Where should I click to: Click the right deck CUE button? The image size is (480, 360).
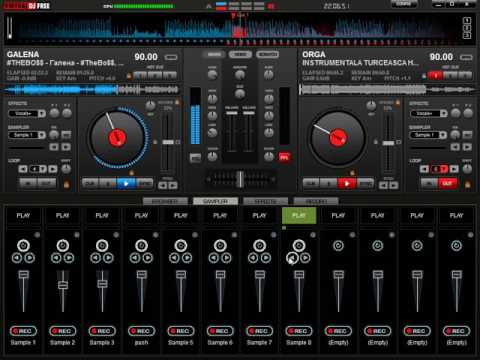[x=311, y=184]
